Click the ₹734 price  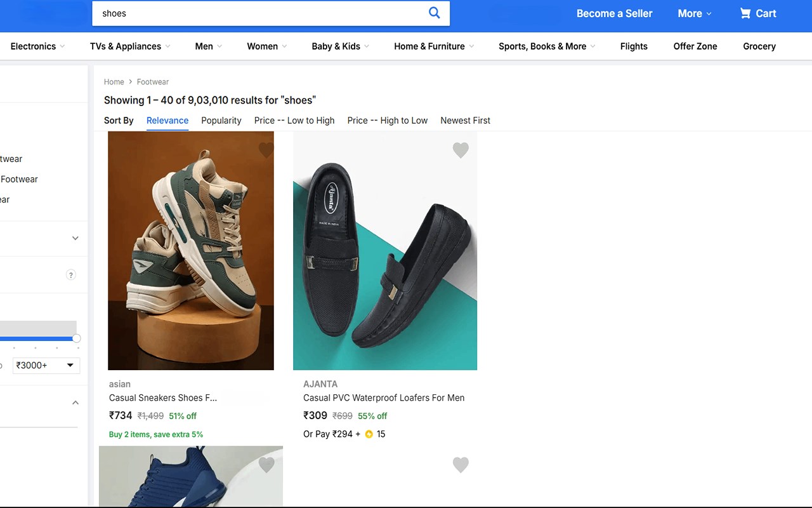coord(121,416)
